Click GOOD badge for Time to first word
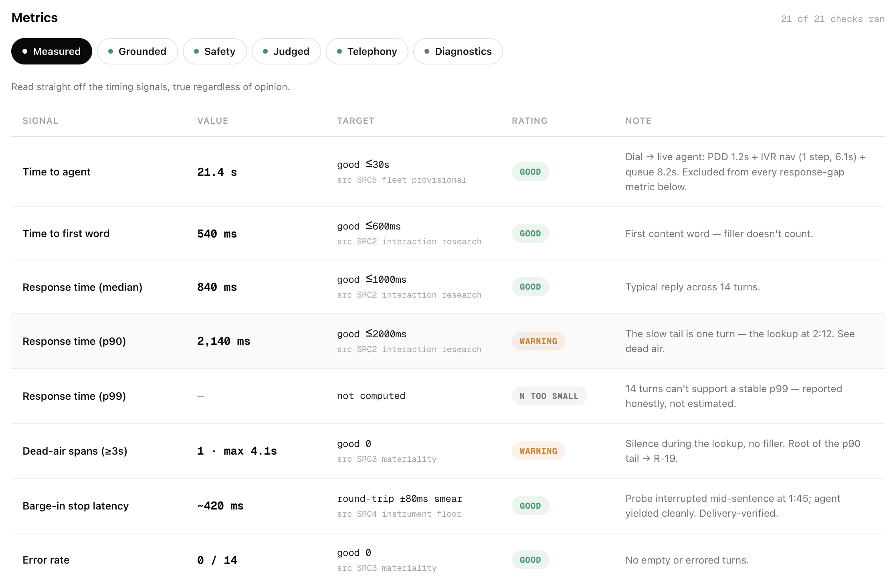893x588 pixels. pos(530,234)
